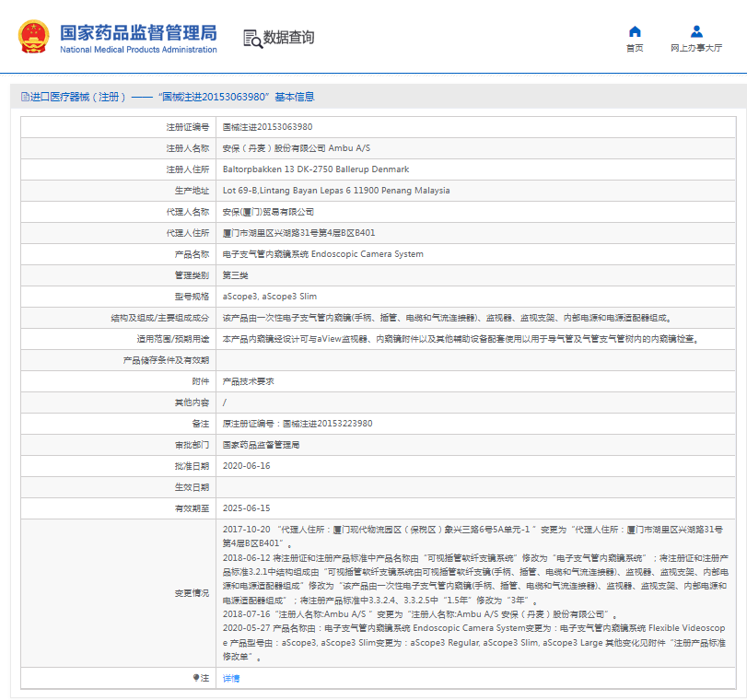
Task: Click the Baltorpbakken 13 Ballerup Denmark address
Action: coord(315,169)
